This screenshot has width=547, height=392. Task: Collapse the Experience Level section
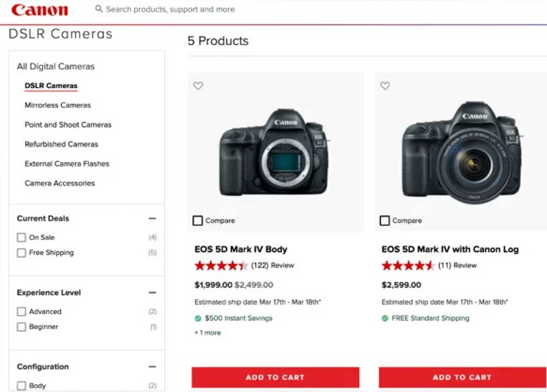pos(152,293)
